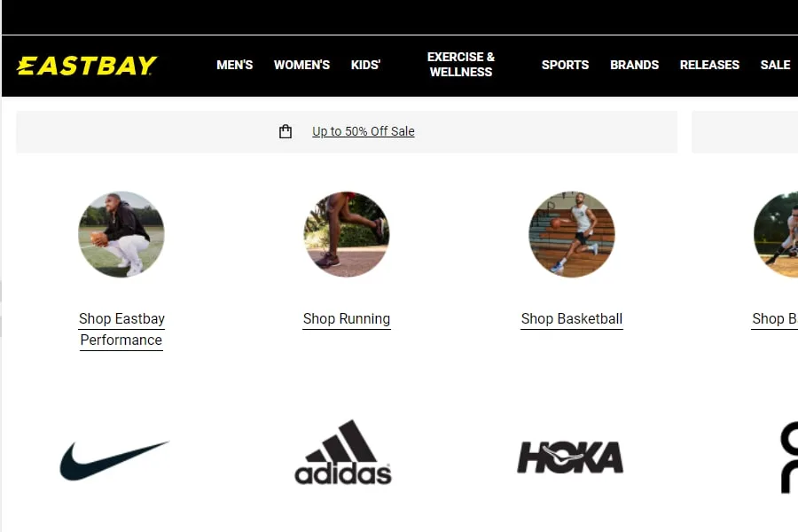Image resolution: width=798 pixels, height=532 pixels.
Task: Follow the Up to 50% Off Sale link
Action: click(364, 131)
